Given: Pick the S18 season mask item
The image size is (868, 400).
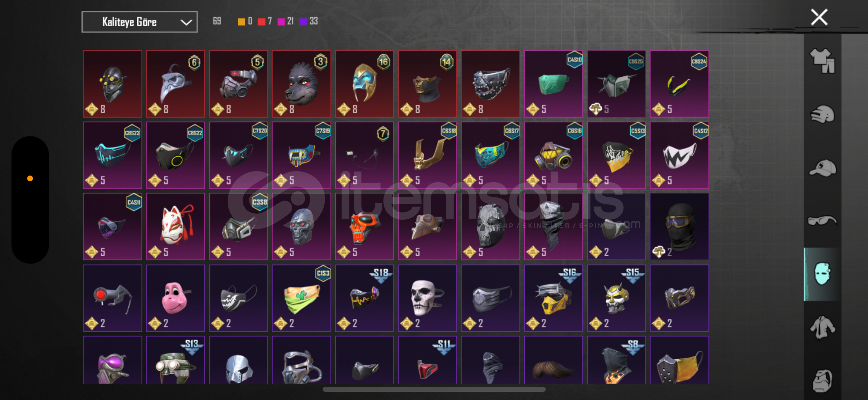Looking at the screenshot, I should point(364,298).
